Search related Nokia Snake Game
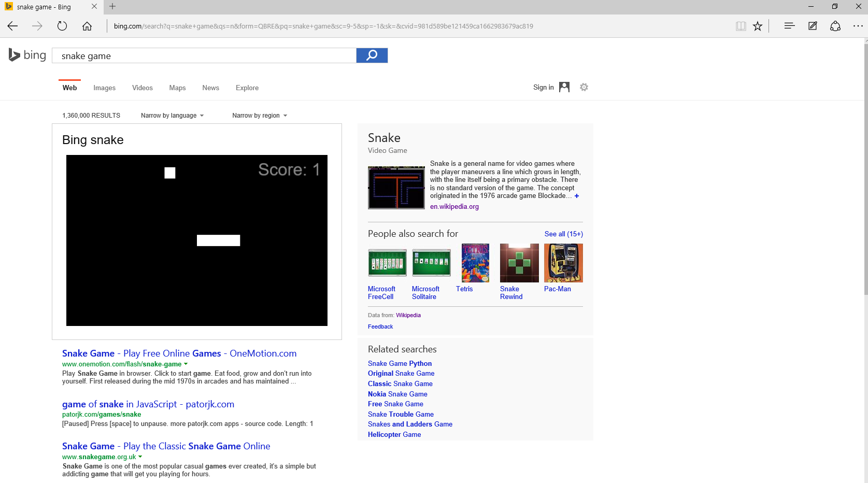Screen dimensions: 868x483 [397, 394]
